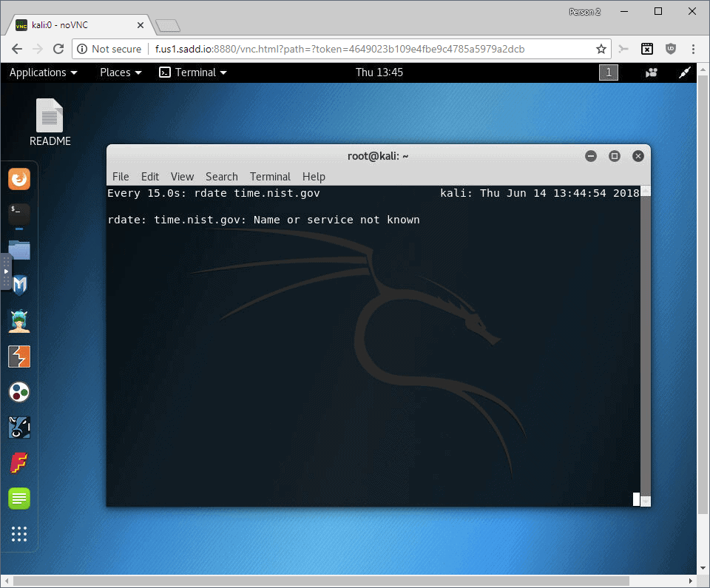Show all applications via the grid icon

pyautogui.click(x=18, y=533)
